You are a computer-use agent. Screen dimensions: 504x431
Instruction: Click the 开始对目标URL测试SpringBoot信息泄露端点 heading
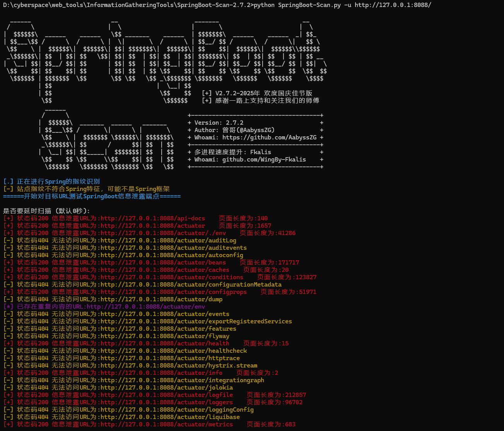(92, 196)
